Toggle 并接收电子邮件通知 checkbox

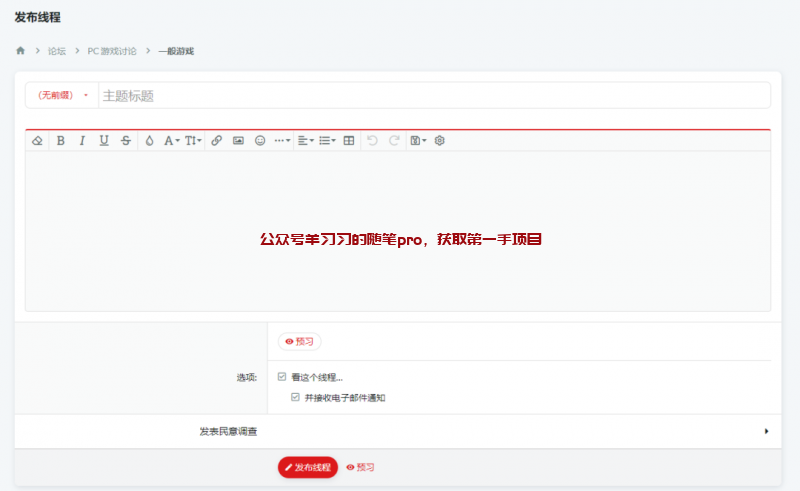pyautogui.click(x=295, y=397)
